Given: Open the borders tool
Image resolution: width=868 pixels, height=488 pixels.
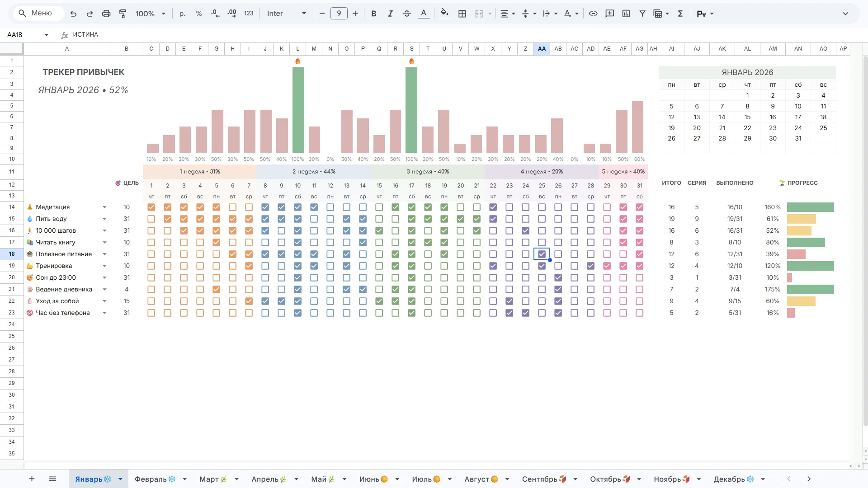Looking at the screenshot, I should (x=462, y=14).
